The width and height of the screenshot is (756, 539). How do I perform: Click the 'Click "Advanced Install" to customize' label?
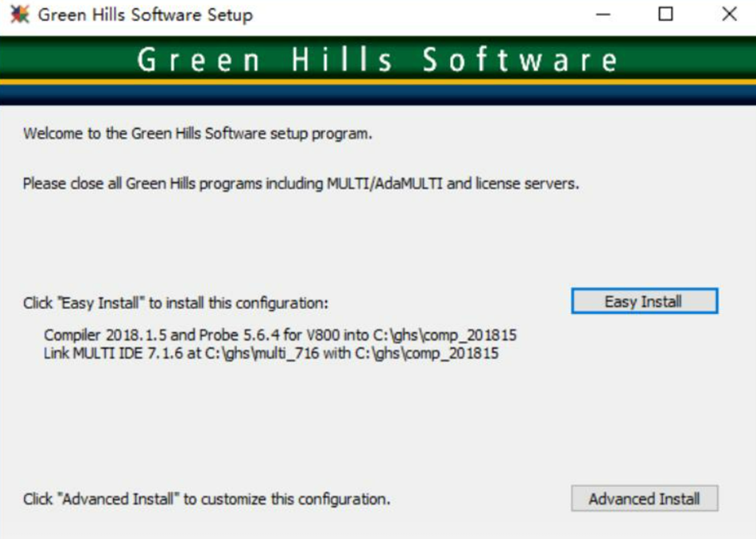pyautogui.click(x=207, y=499)
